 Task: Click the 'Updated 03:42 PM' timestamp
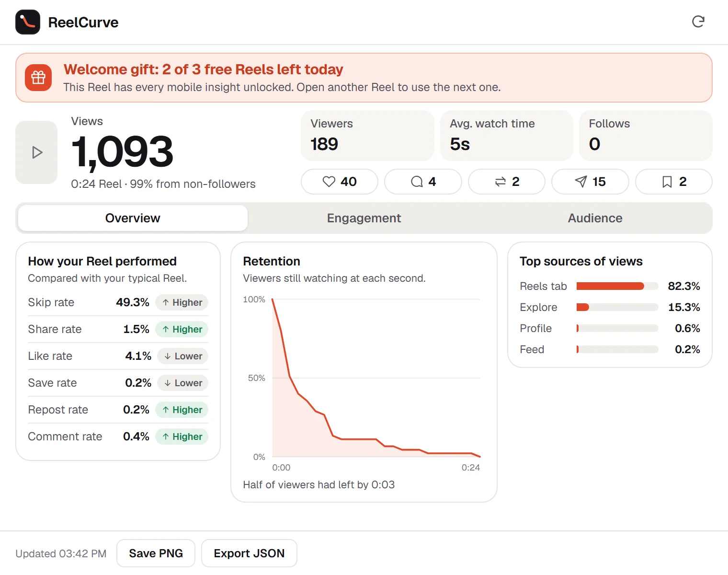[x=61, y=553]
